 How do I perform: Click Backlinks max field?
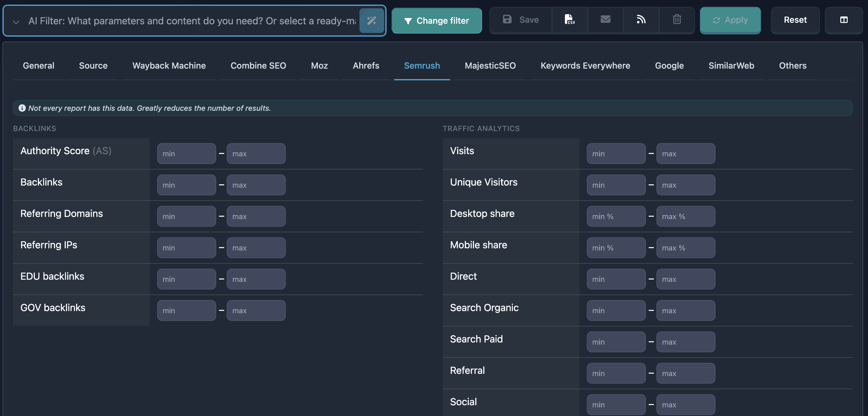click(256, 185)
